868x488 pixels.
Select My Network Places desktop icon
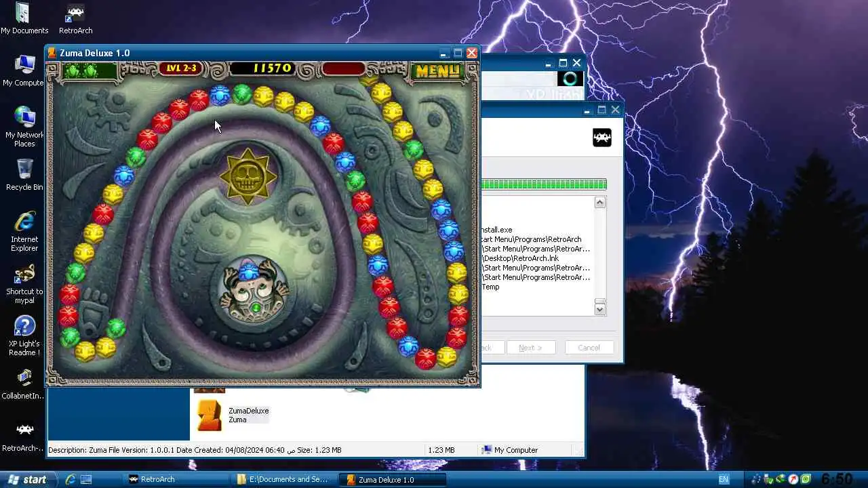(24, 127)
